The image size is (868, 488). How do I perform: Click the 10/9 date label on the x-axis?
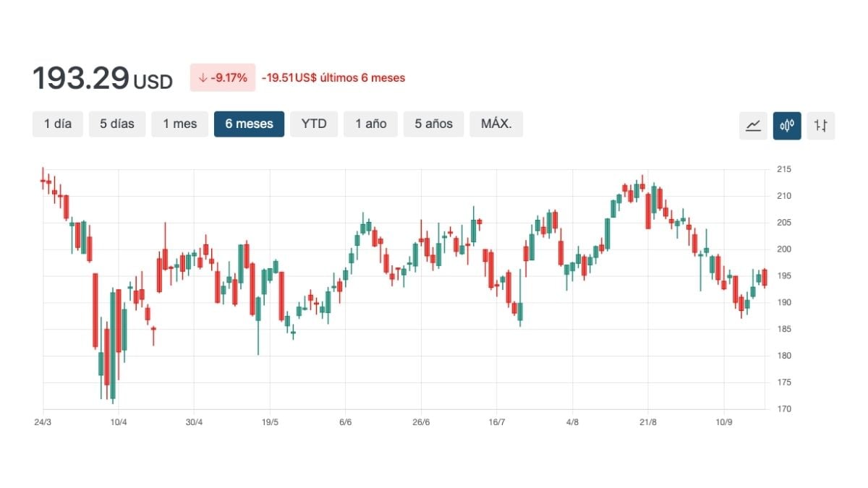click(x=723, y=422)
